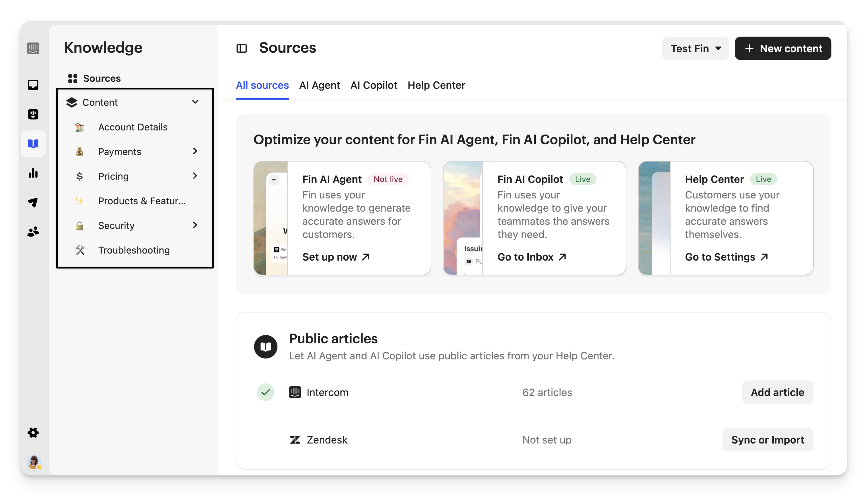This screenshot has width=868, height=496.
Task: Click the user avatar at bottom left
Action: point(34,462)
